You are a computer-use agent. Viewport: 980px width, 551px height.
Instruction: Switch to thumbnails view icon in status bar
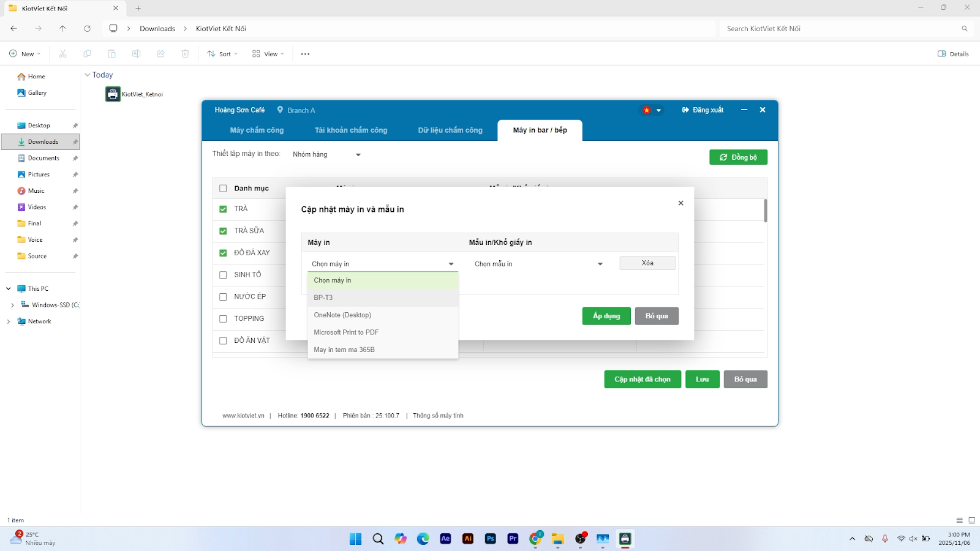[971, 520]
